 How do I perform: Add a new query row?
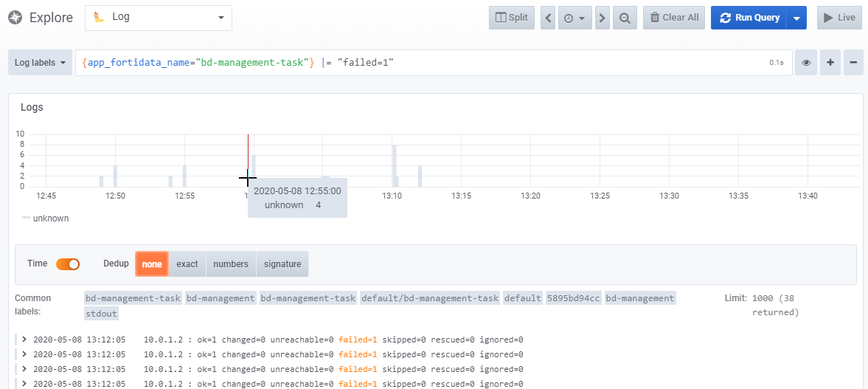[x=830, y=63]
